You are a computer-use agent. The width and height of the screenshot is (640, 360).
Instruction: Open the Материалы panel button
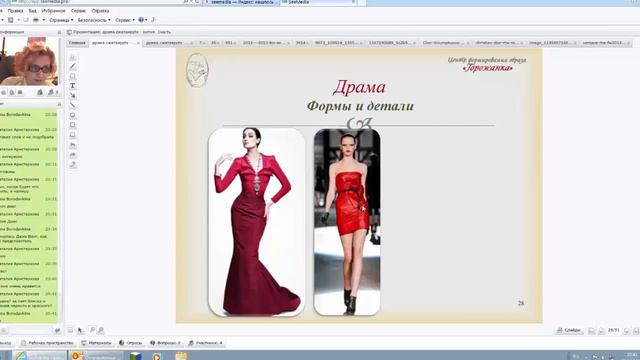click(x=96, y=343)
